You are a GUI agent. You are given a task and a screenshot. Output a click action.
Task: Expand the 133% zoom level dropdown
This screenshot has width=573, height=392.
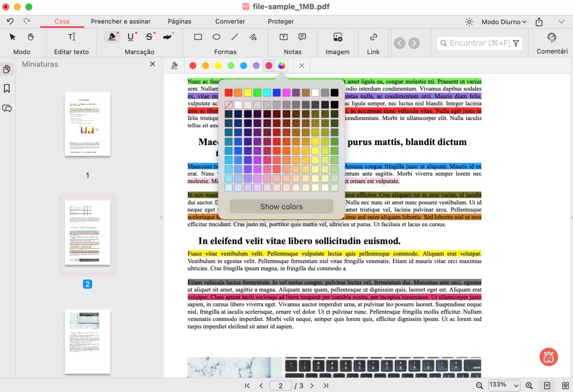505,385
